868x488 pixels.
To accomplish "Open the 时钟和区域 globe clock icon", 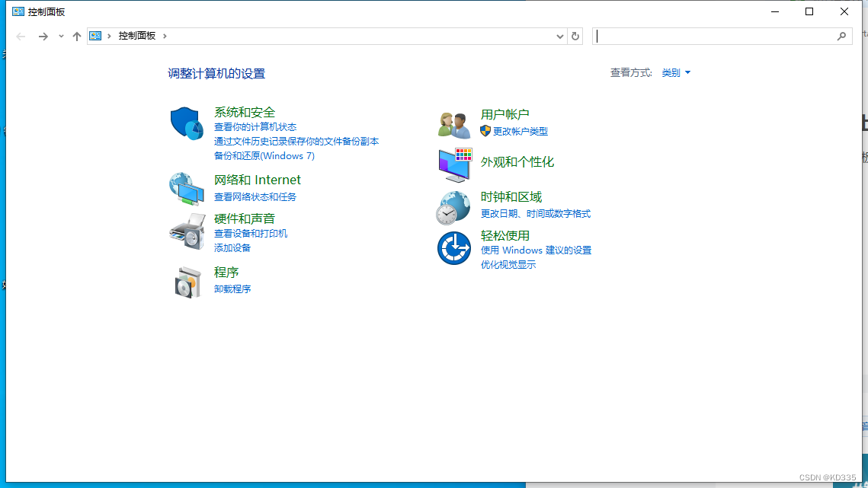I will coord(453,208).
